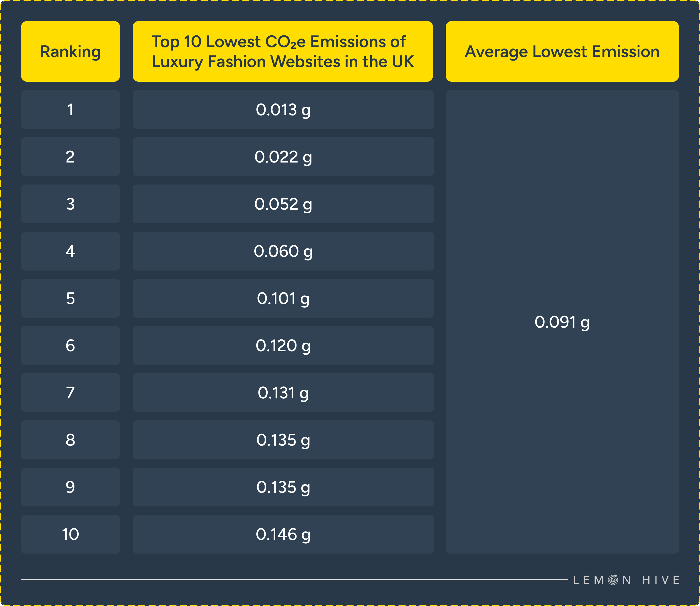This screenshot has width=700, height=606.
Task: Click the ranking number 9 cell
Action: click(x=70, y=487)
